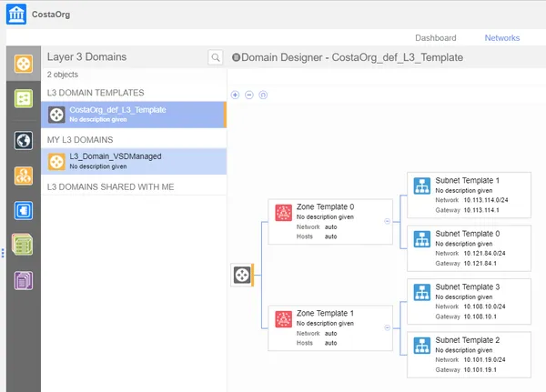Click gateway value 10.113.114.1
The width and height of the screenshot is (546, 392).
point(481,210)
